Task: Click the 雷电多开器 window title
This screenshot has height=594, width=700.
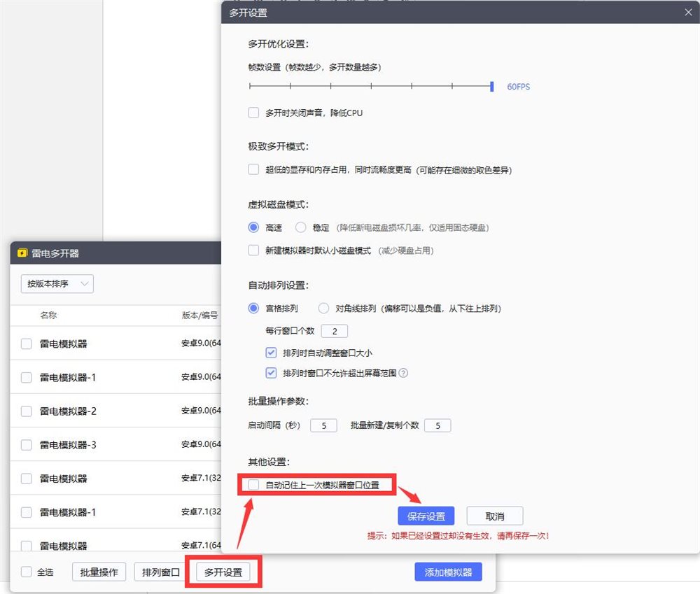Action: click(55, 253)
